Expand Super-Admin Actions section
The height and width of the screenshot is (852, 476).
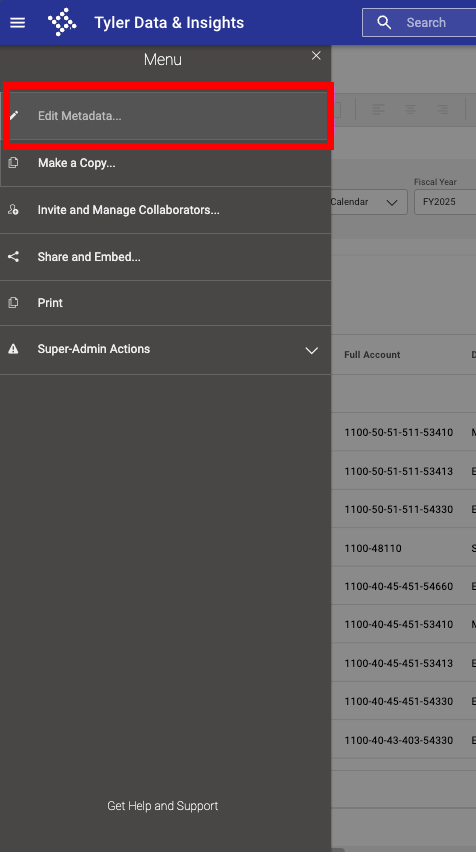[165, 349]
